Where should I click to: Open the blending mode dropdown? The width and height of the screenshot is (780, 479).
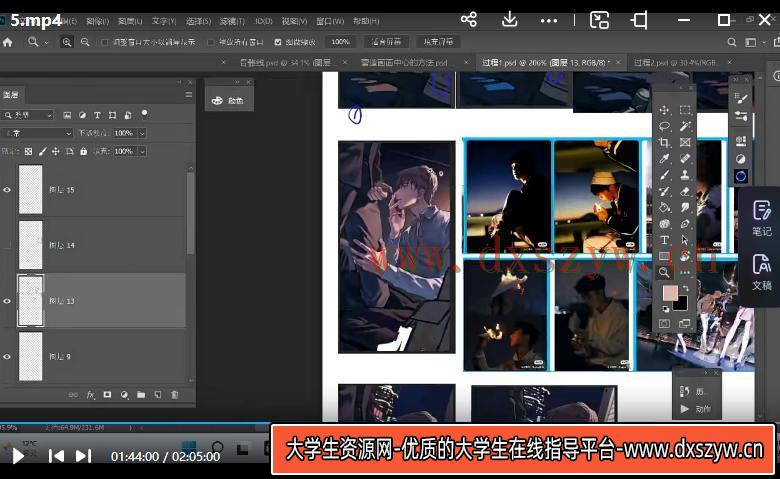pyautogui.click(x=37, y=133)
